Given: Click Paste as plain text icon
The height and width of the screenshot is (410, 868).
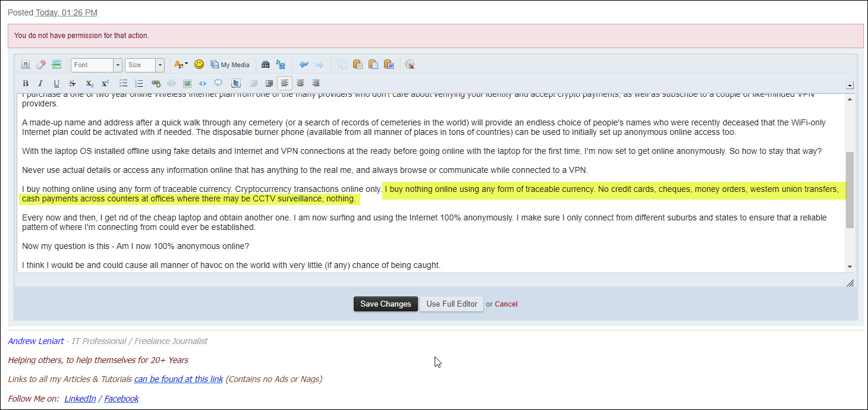Looking at the screenshot, I should tap(373, 65).
